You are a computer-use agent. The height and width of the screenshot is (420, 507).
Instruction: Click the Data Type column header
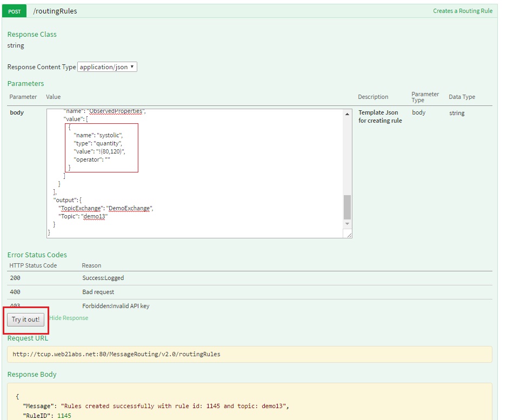click(x=462, y=97)
